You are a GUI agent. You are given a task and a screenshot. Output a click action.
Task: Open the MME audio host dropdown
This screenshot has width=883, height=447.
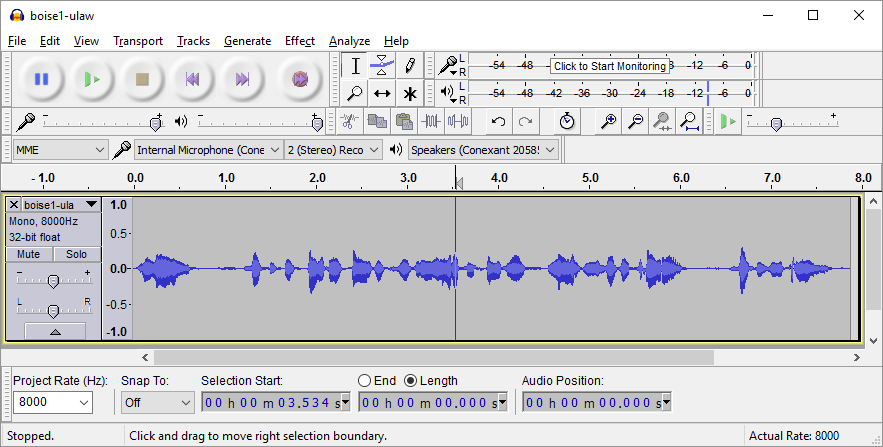[60, 150]
